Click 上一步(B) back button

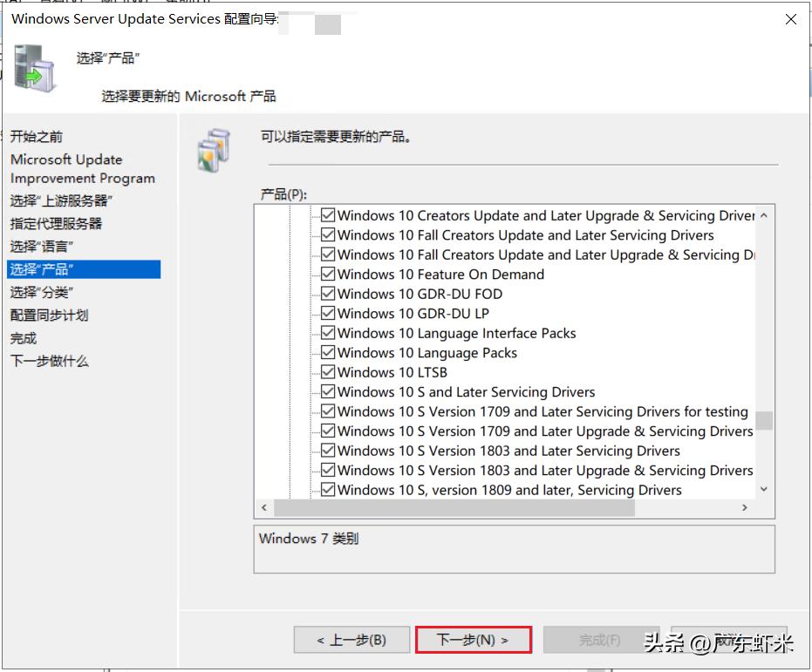tap(351, 640)
